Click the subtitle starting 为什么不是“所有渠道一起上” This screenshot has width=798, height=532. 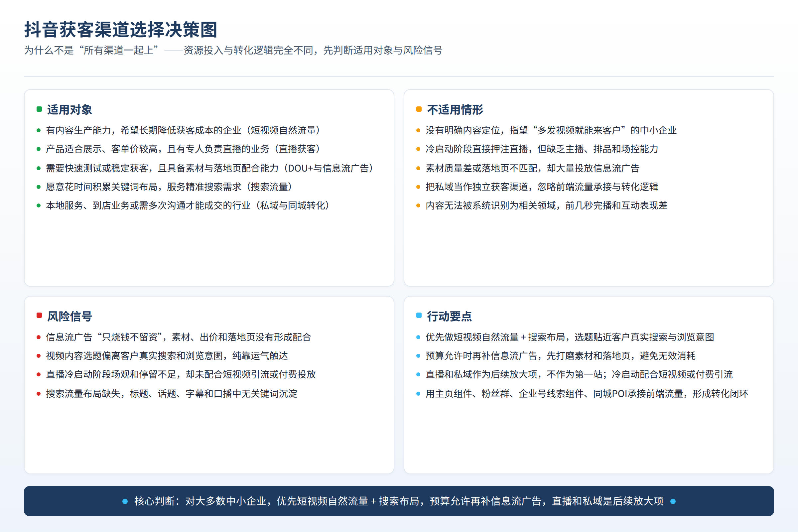coord(233,50)
